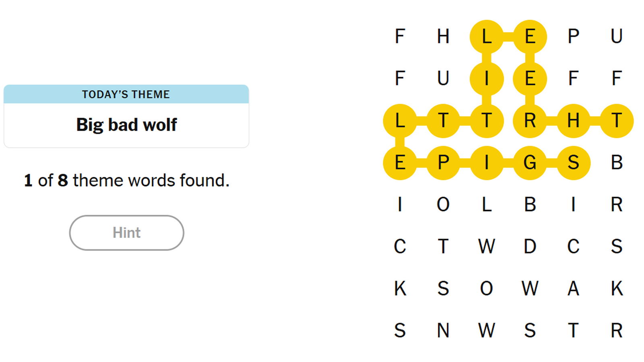
Task: Select the highlighted letter P
Action: point(443,162)
